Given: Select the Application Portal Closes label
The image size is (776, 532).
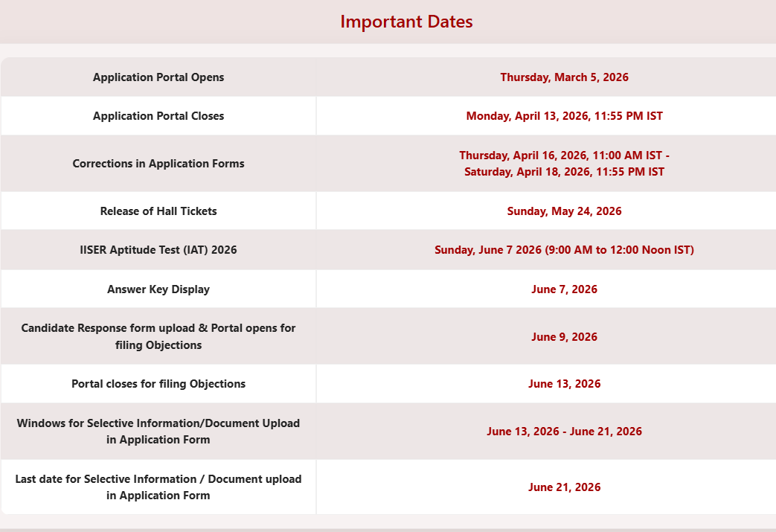Looking at the screenshot, I should [x=158, y=116].
